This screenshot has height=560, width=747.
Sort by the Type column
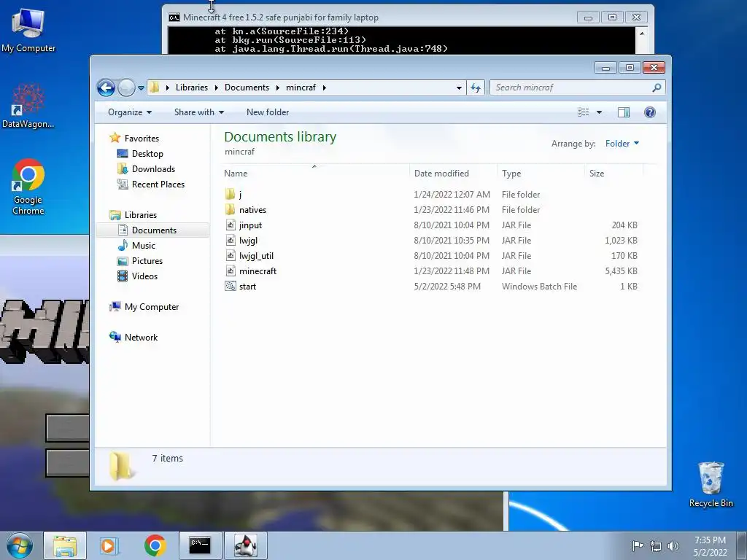pyautogui.click(x=541, y=174)
